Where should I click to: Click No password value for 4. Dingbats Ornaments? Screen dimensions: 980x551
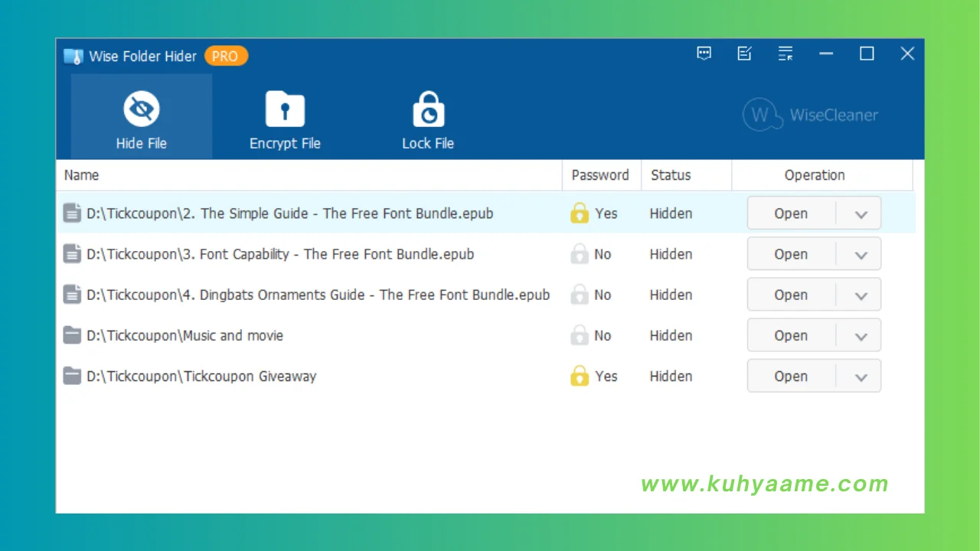point(603,295)
